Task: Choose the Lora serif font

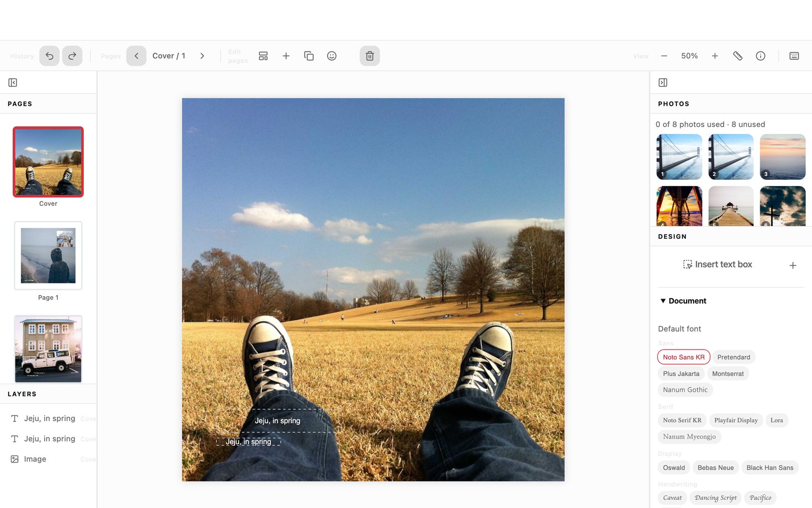Action: click(x=776, y=420)
